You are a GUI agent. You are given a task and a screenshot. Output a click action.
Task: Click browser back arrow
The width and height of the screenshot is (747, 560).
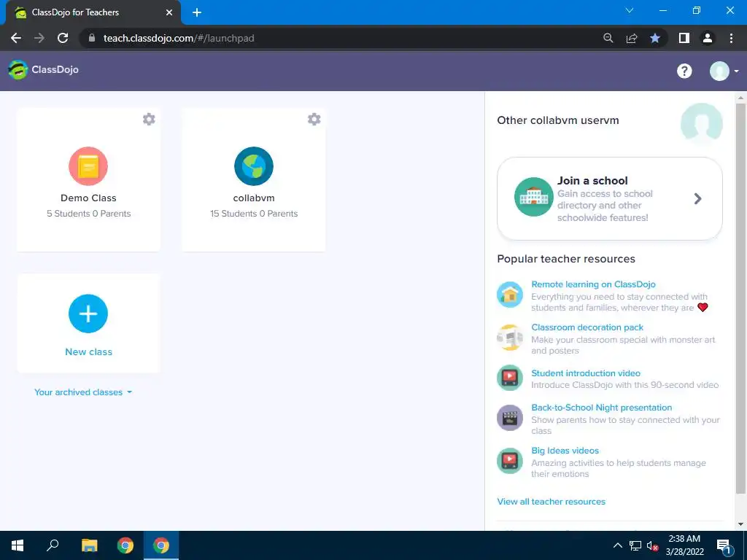click(x=16, y=38)
